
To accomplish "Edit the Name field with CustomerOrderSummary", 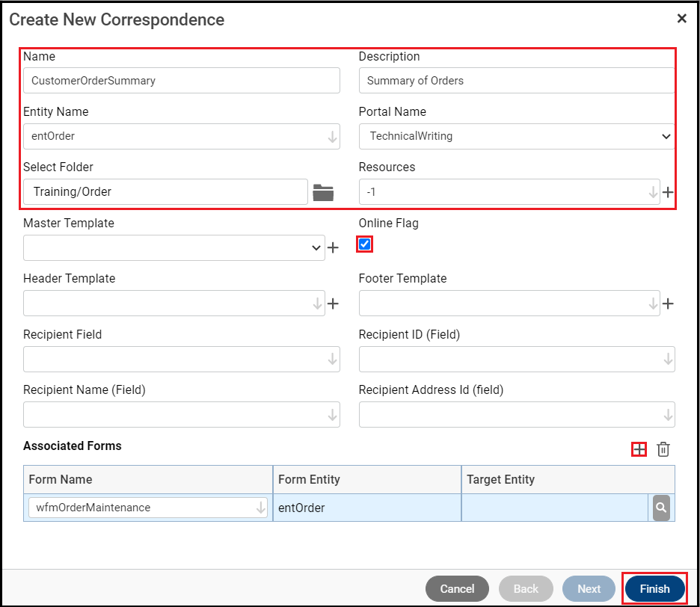I will [181, 80].
